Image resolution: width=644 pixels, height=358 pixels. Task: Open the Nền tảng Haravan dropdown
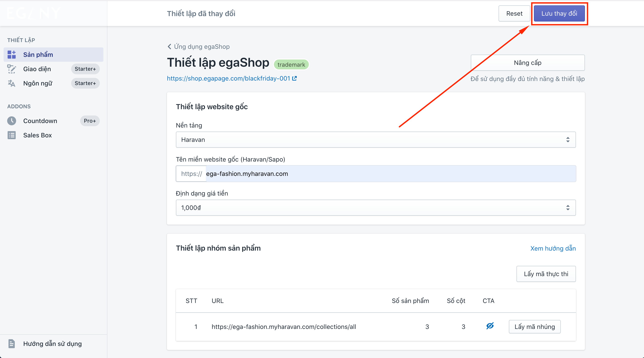pyautogui.click(x=375, y=140)
